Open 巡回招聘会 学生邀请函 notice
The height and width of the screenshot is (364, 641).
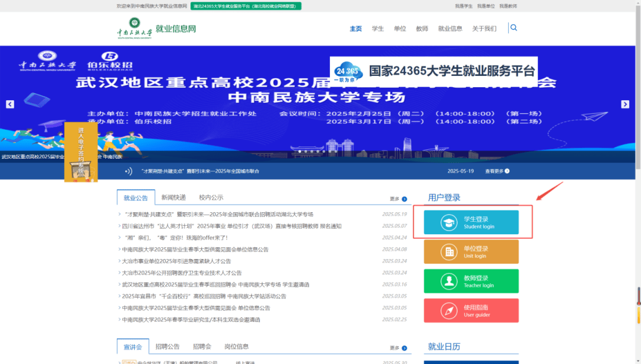click(x=215, y=285)
